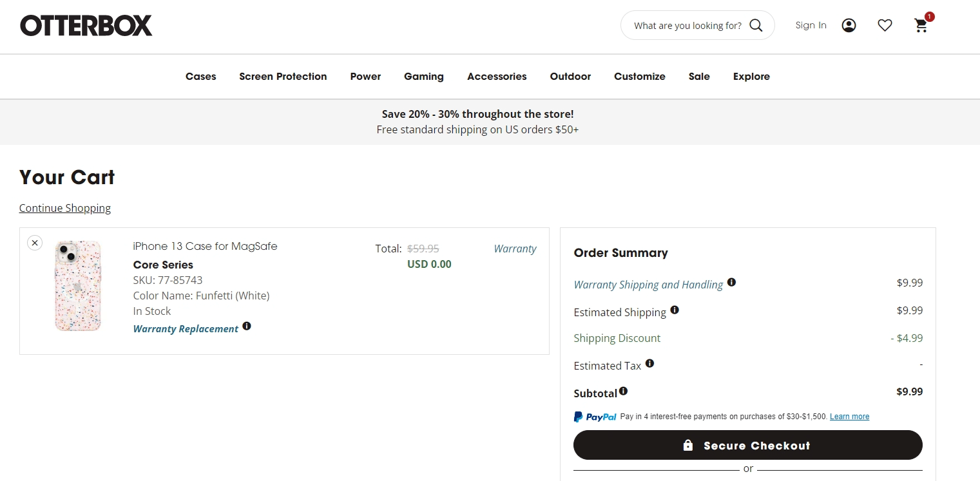980x481 pixels.
Task: Expand the Explore navigation menu
Action: [751, 77]
